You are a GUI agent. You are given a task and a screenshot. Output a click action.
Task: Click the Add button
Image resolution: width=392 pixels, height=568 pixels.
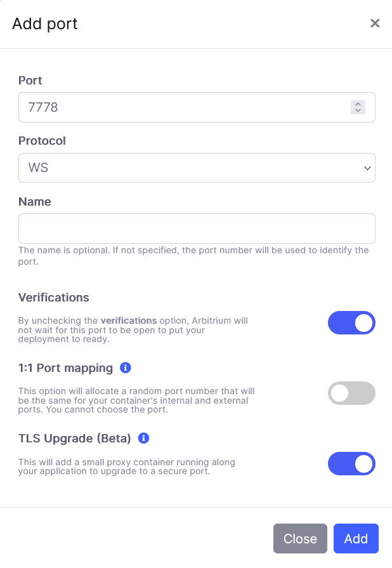(356, 539)
